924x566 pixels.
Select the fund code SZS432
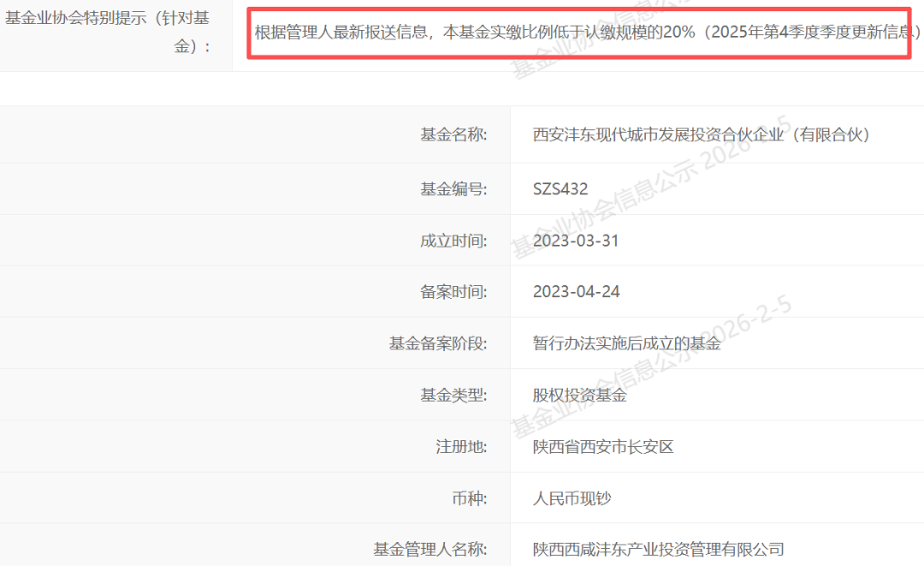(560, 189)
